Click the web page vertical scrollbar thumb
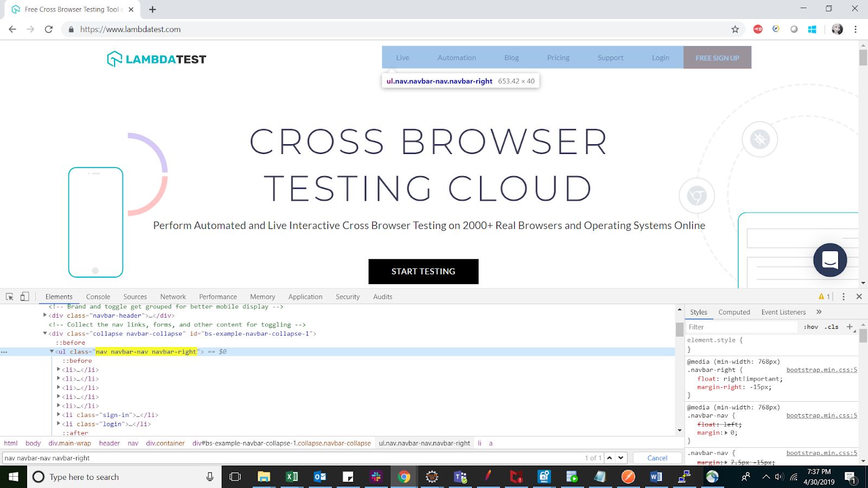868x488 pixels. [x=863, y=57]
